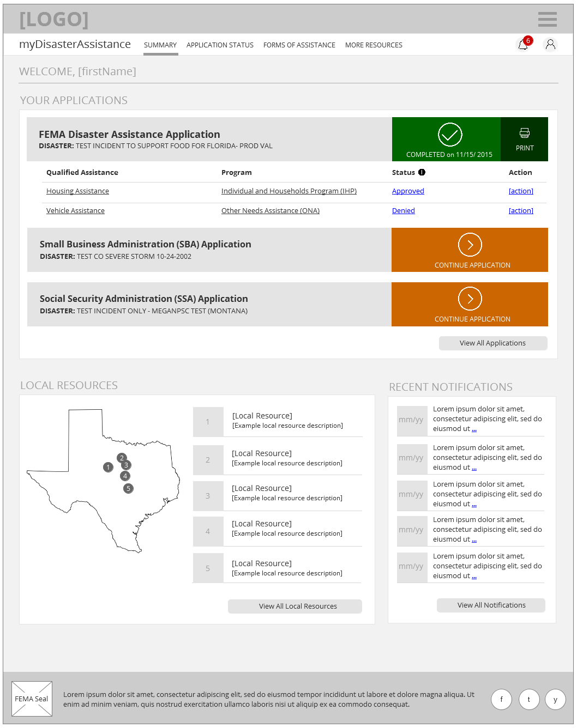Click the Small Business Administration (SBA) Application heading
This screenshot has height=728, width=577.
145,245
